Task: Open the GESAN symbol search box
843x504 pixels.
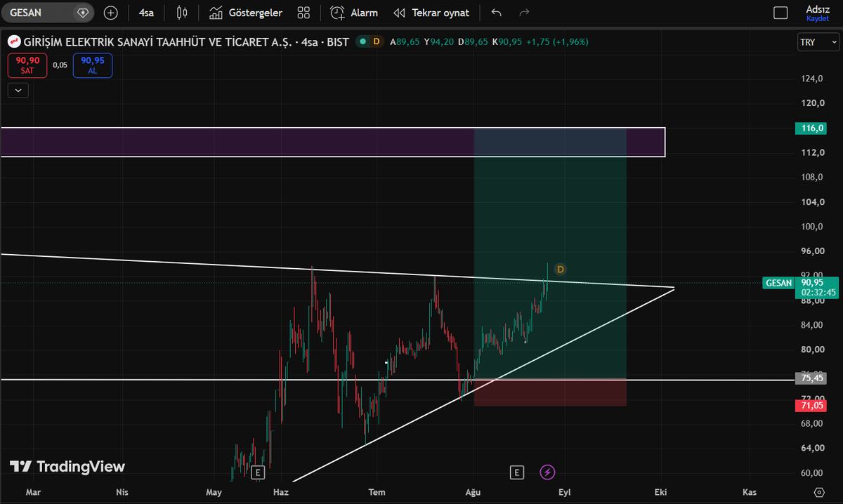Action: tap(48, 13)
